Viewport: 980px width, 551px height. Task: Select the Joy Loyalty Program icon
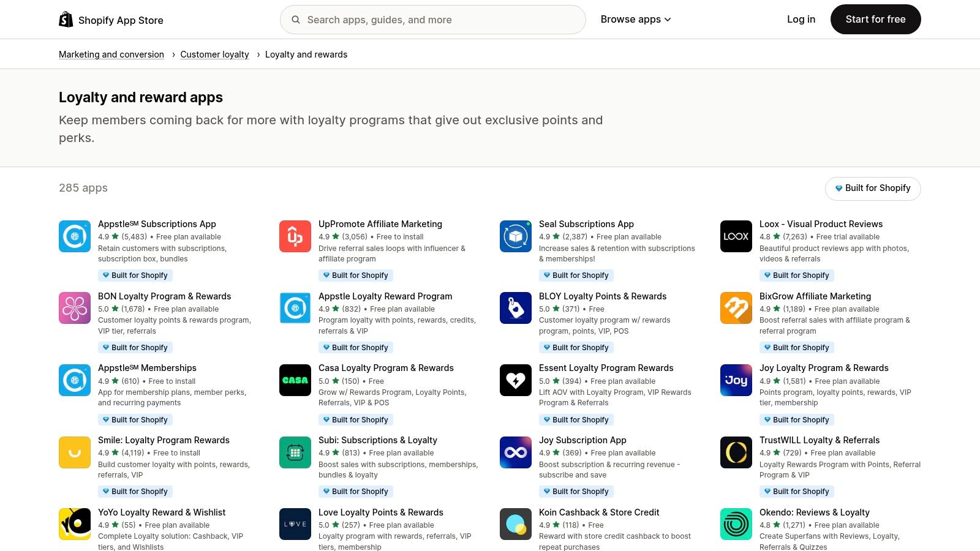(736, 380)
